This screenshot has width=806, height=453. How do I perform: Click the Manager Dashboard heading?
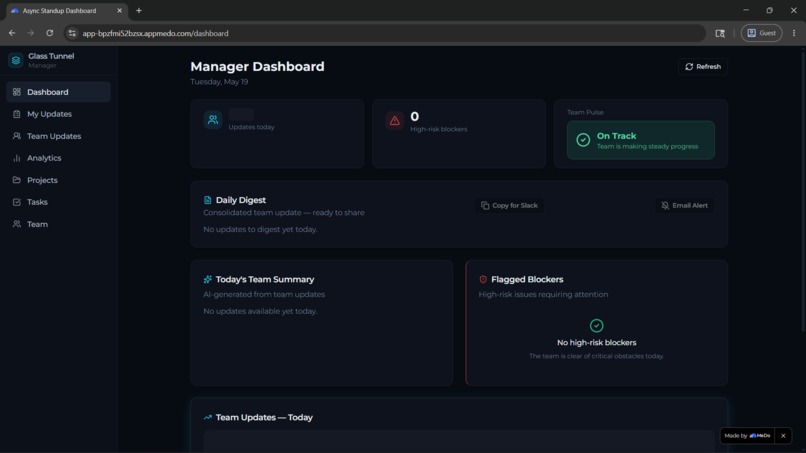(257, 66)
